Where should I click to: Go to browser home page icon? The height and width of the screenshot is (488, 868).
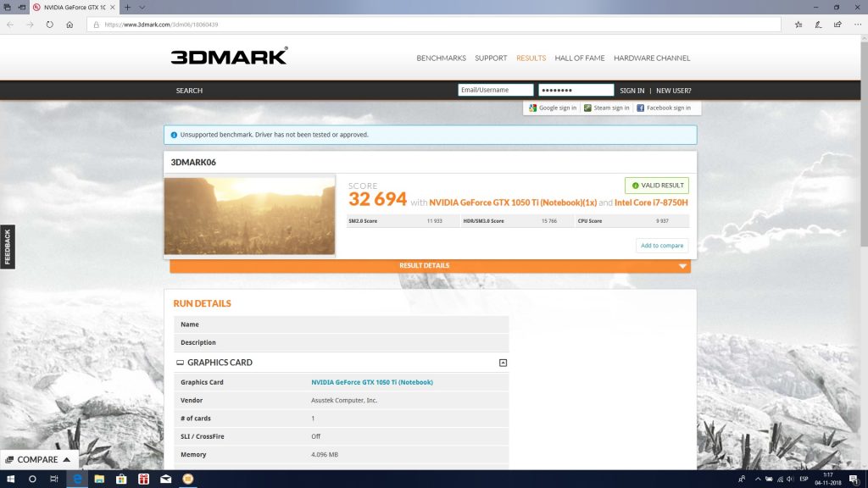(x=70, y=25)
